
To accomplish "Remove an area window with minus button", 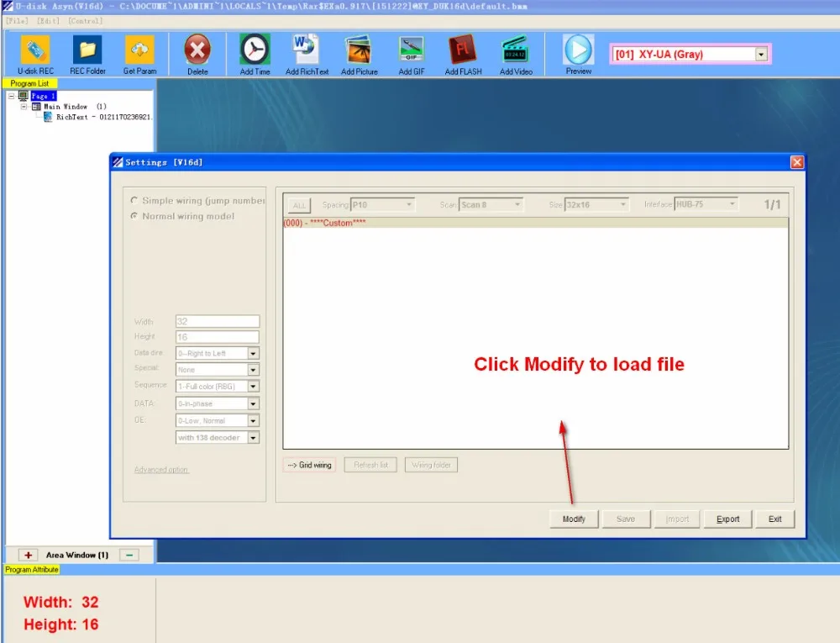I will pos(129,555).
